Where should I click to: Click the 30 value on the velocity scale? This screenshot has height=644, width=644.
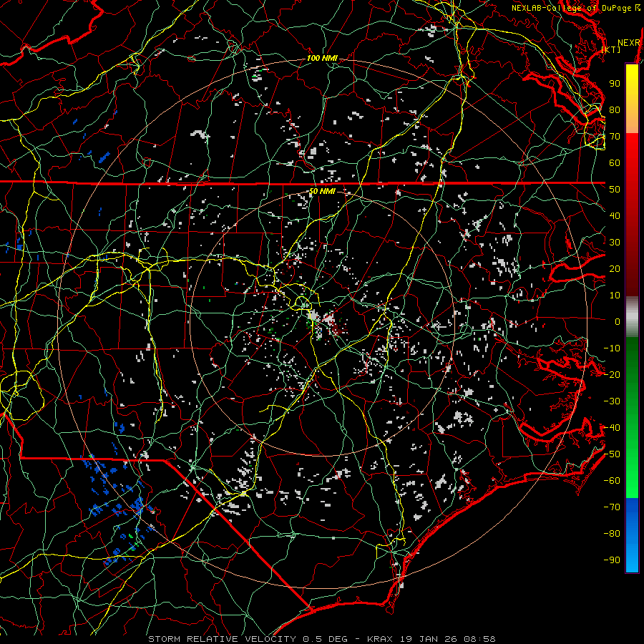pyautogui.click(x=615, y=243)
